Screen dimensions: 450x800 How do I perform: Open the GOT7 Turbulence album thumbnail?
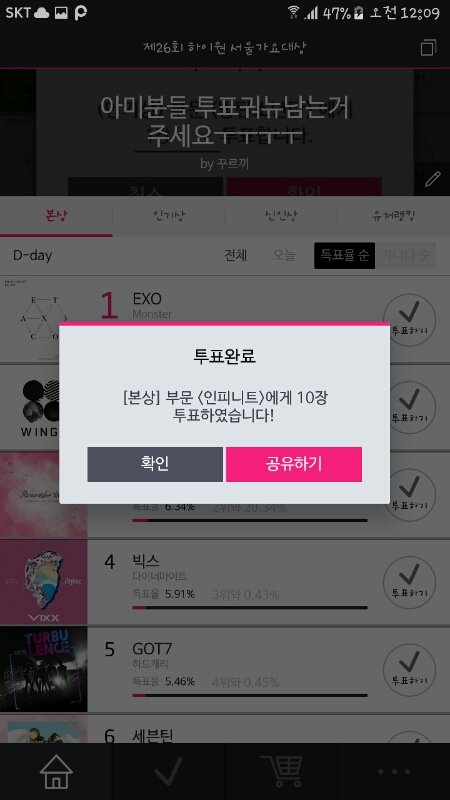pyautogui.click(x=43, y=669)
